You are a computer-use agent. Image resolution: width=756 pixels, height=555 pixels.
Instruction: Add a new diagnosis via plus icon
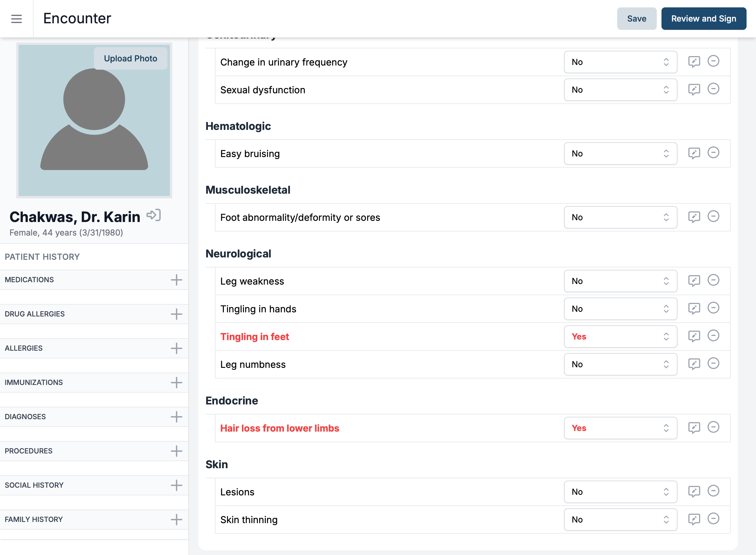(x=176, y=417)
